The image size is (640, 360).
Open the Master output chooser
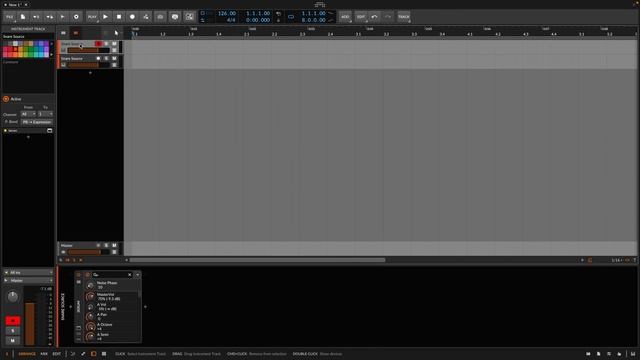tap(28, 280)
